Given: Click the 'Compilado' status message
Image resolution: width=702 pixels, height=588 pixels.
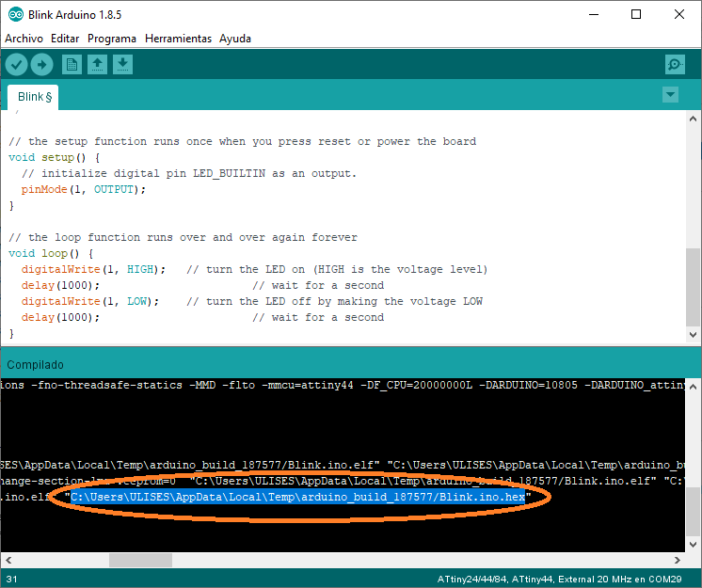Looking at the screenshot, I should click(x=35, y=365).
